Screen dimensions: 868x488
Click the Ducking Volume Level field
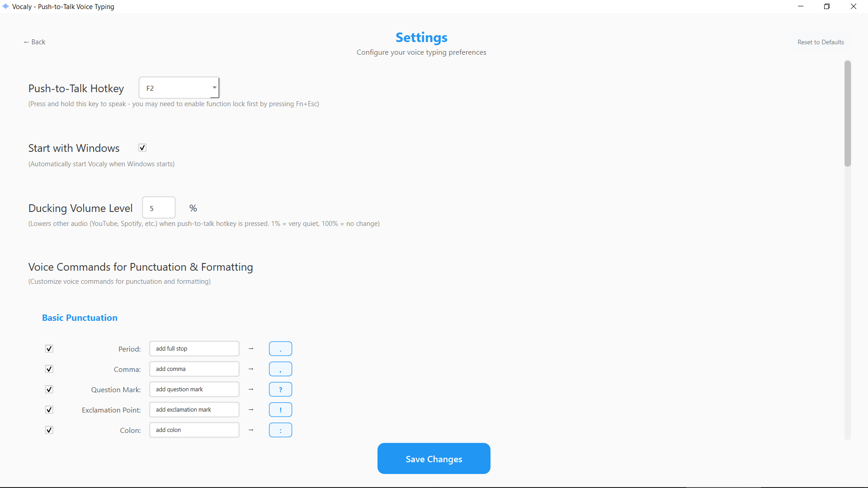pos(159,208)
